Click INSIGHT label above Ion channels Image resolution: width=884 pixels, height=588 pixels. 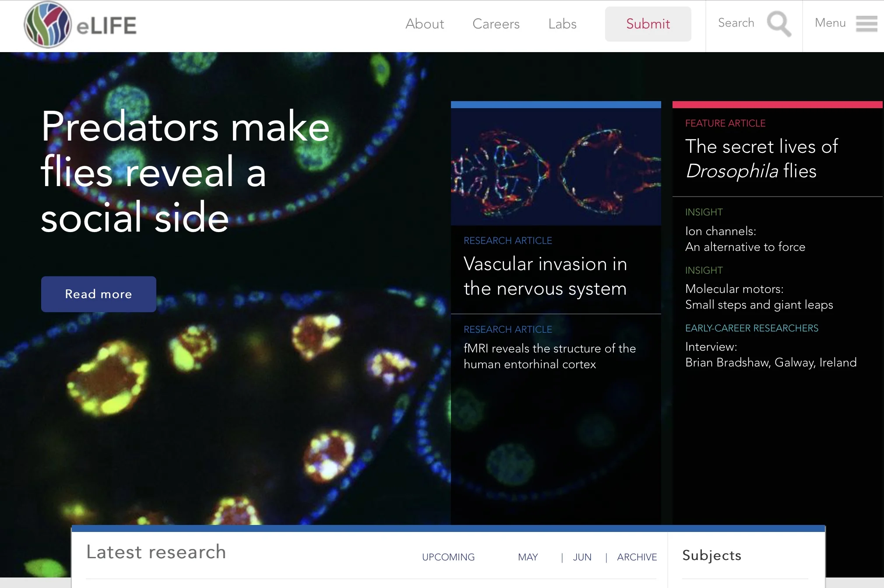704,212
